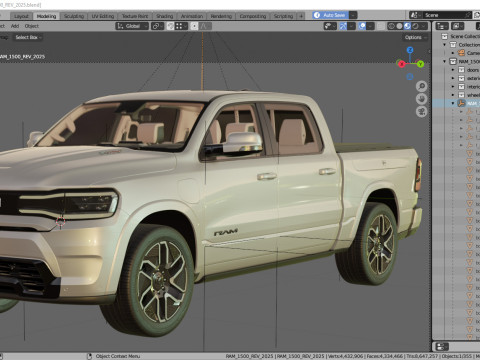
Task: Open the snapping options grid dropdown
Action: 181,26
